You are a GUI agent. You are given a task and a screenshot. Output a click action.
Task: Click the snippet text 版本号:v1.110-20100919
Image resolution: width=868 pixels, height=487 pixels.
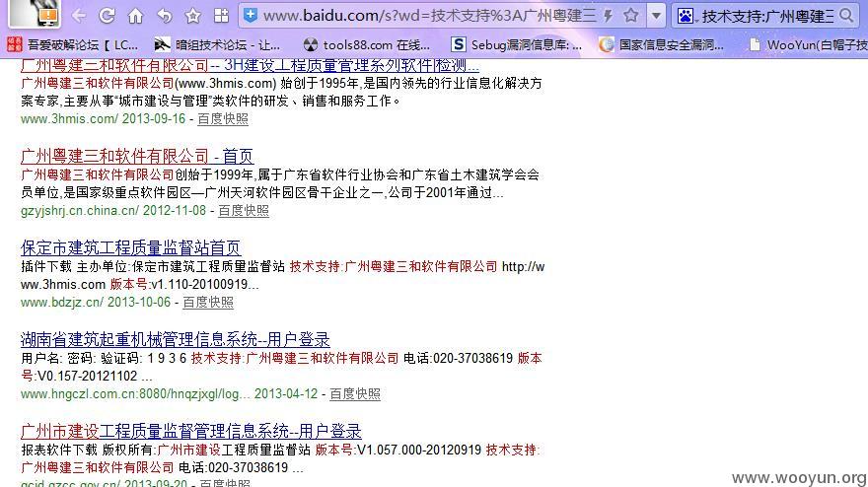pos(183,285)
